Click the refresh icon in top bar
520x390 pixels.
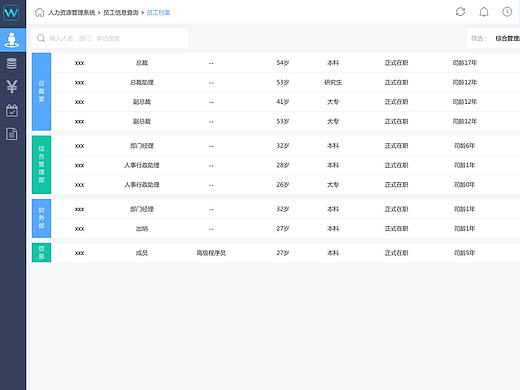coord(460,12)
